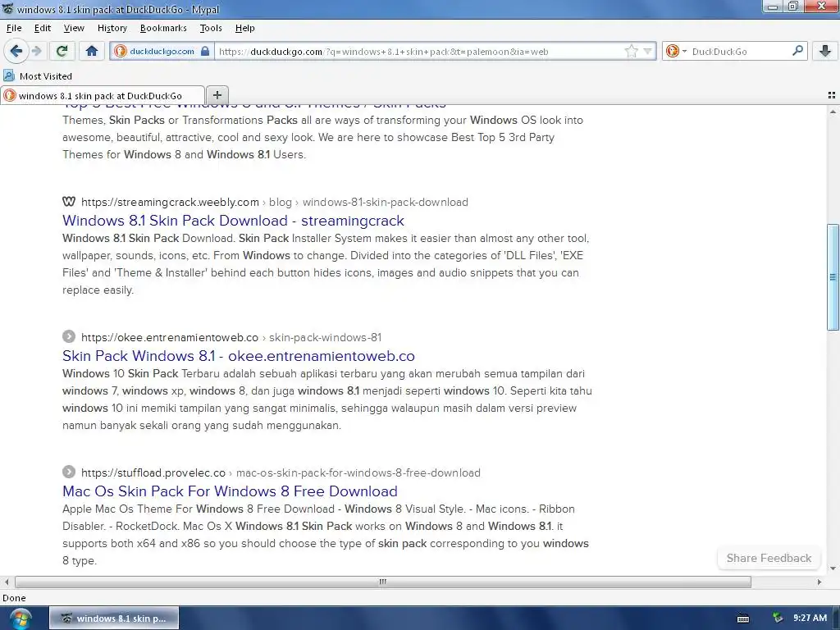Click the padlock security icon
Viewport: 840px width, 630px height.
coord(204,52)
